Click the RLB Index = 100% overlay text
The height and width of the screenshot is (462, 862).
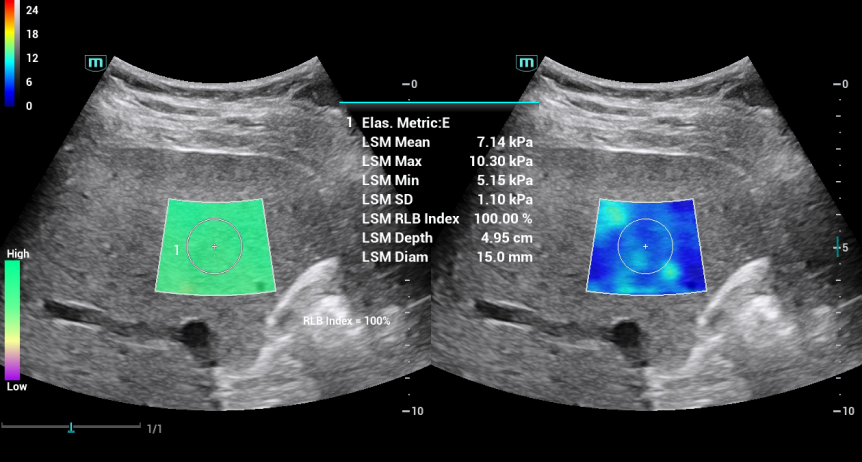point(346,321)
